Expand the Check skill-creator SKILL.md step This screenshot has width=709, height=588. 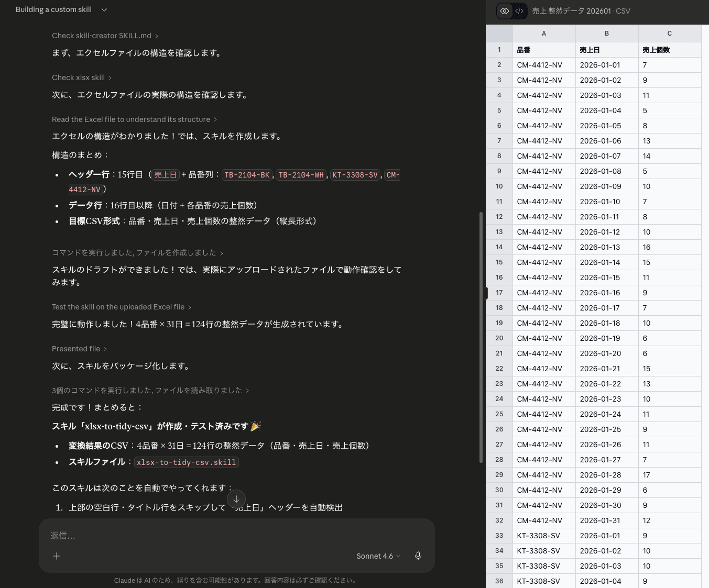(x=105, y=36)
